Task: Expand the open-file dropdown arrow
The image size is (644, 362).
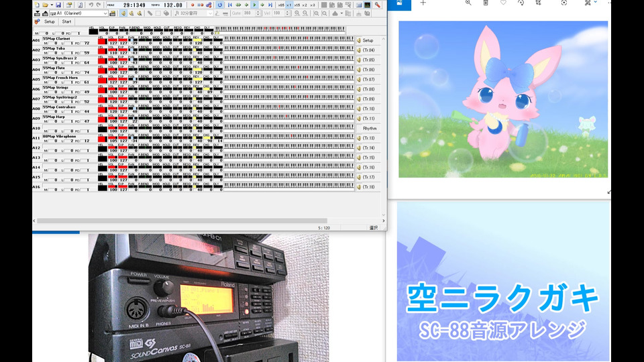Action: (x=52, y=5)
